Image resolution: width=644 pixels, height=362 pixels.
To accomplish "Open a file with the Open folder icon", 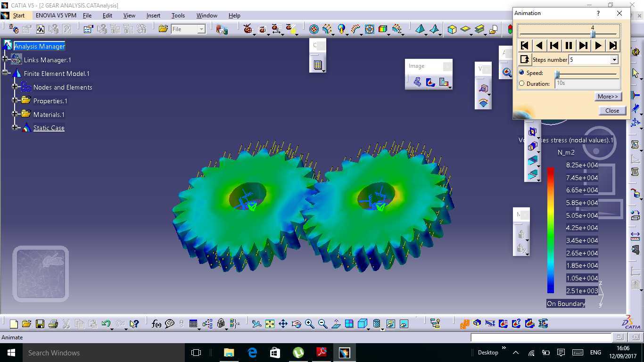I will click(x=26, y=324).
